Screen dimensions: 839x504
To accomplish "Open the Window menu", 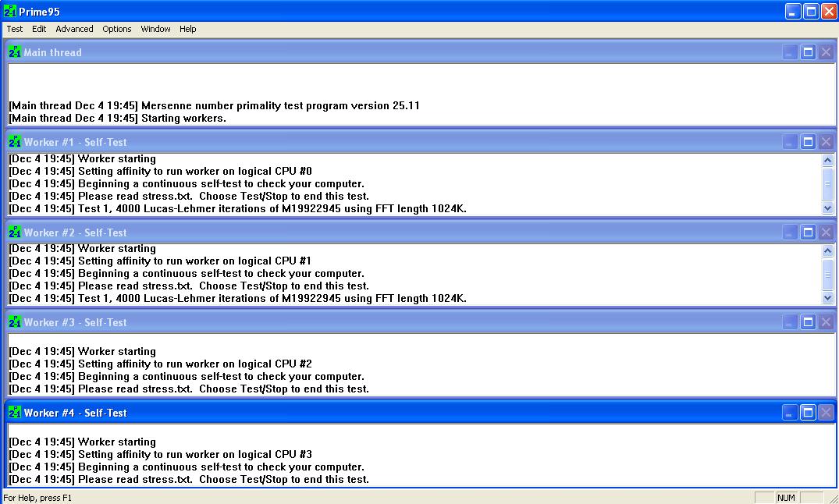I will tap(156, 29).
